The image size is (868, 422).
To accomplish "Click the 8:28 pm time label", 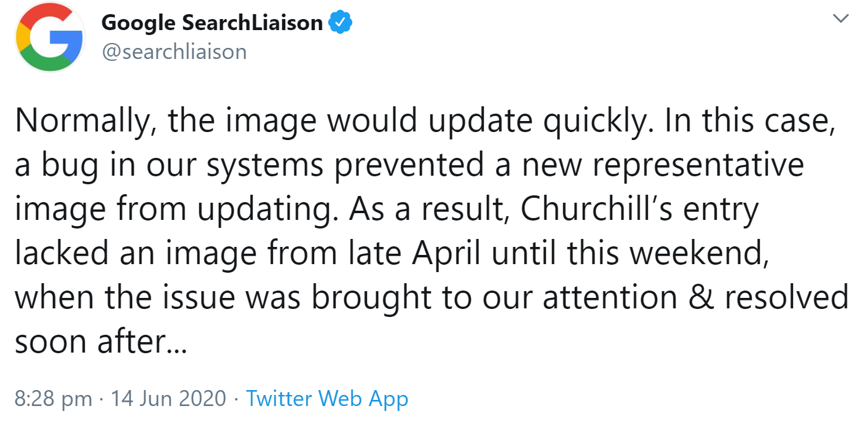I will point(54,399).
